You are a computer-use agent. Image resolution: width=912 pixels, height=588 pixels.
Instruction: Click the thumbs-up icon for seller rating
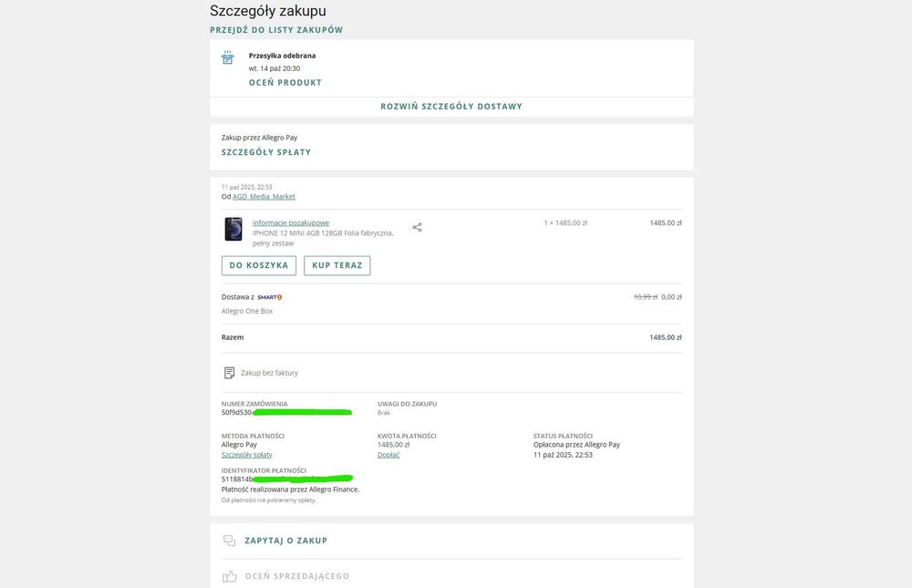(229, 576)
